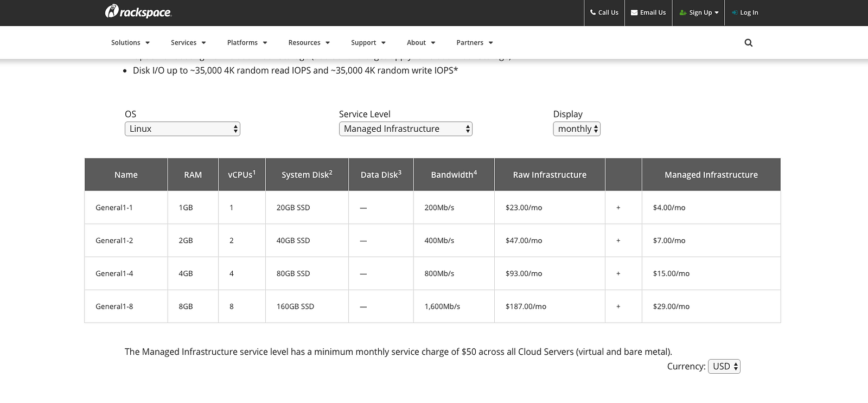
Task: Click the plus sign in General1-8 row
Action: 618,306
